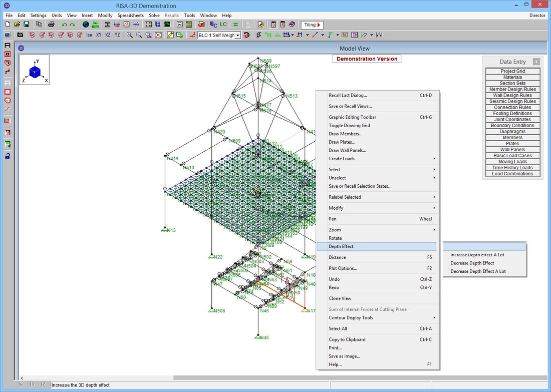This screenshot has height=392, width=551.
Task: Toggle joint labels N display icon
Action: (x=268, y=35)
